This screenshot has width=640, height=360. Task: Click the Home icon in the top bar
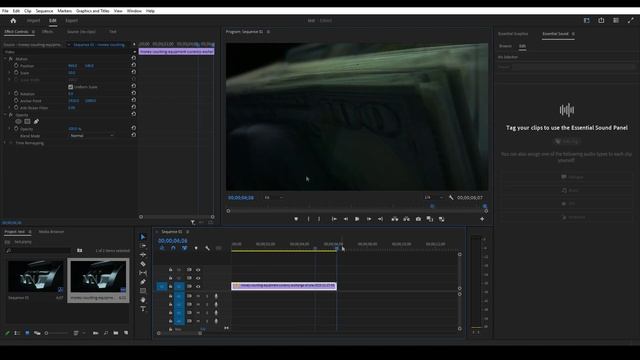[x=13, y=20]
